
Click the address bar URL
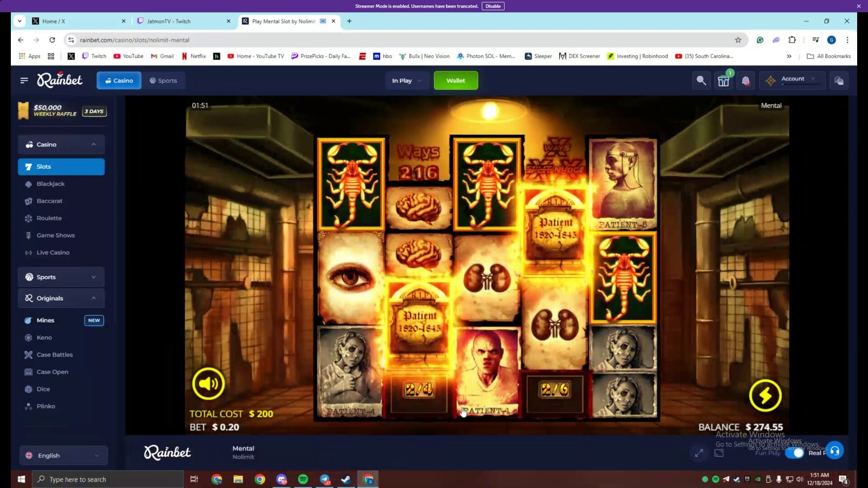[x=135, y=40]
